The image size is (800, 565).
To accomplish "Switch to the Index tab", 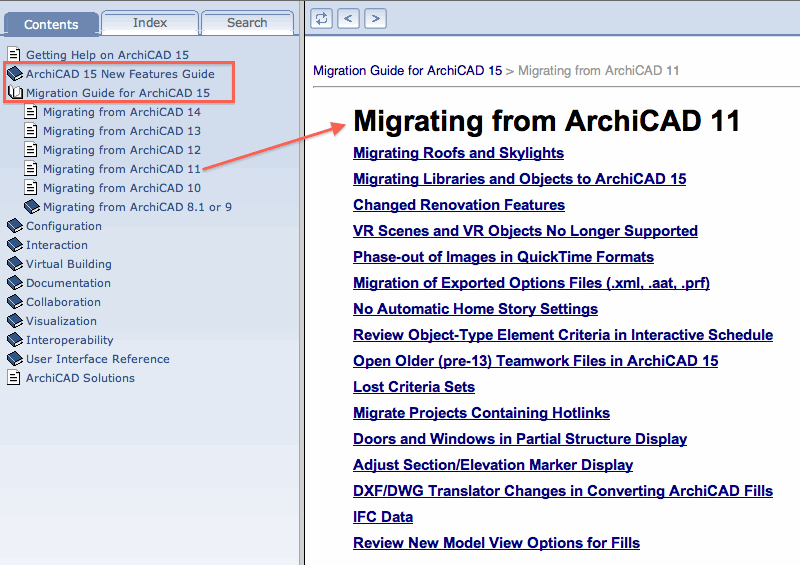I will coord(149,23).
